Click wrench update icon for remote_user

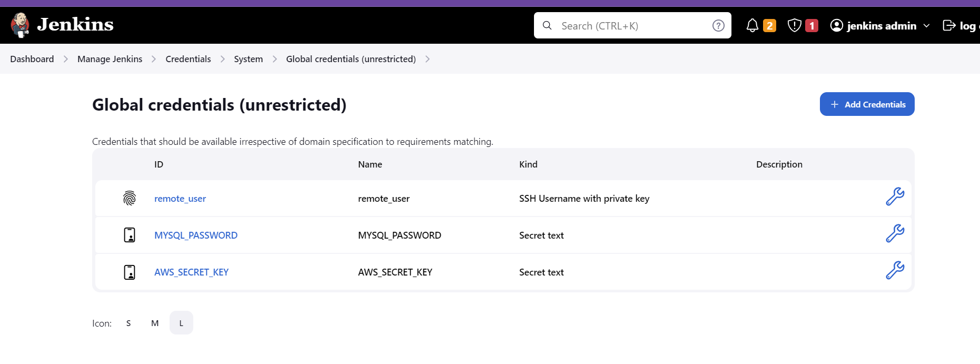[x=895, y=196]
